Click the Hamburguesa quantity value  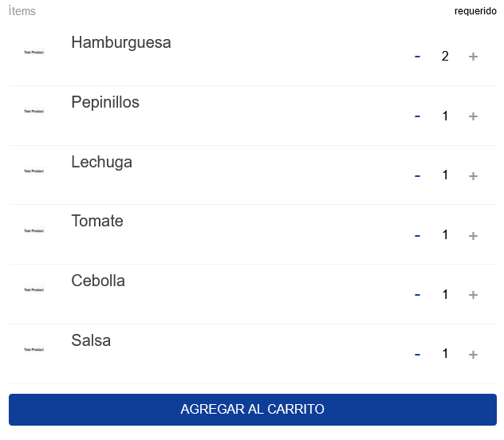tap(445, 56)
